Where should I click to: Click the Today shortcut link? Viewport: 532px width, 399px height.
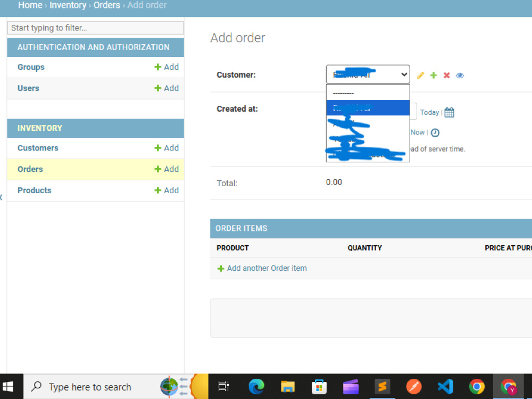[429, 112]
